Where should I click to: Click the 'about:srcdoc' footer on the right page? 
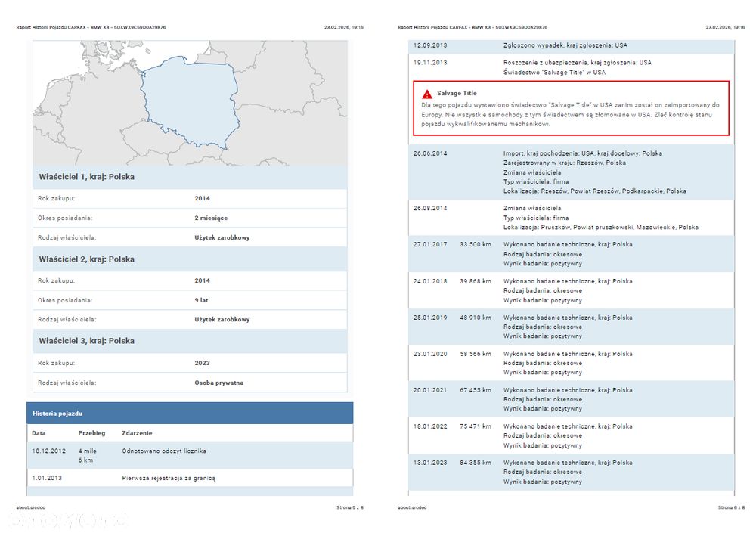[x=412, y=507]
